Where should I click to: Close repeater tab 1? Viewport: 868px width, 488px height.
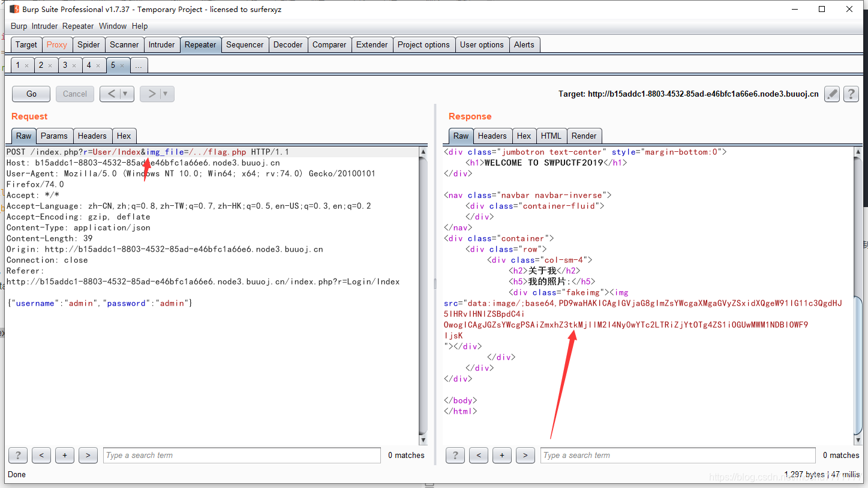[x=26, y=65]
